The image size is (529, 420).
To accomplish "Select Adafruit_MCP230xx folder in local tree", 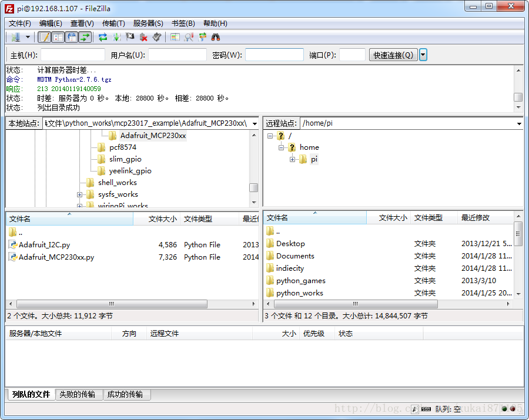I will pos(153,136).
